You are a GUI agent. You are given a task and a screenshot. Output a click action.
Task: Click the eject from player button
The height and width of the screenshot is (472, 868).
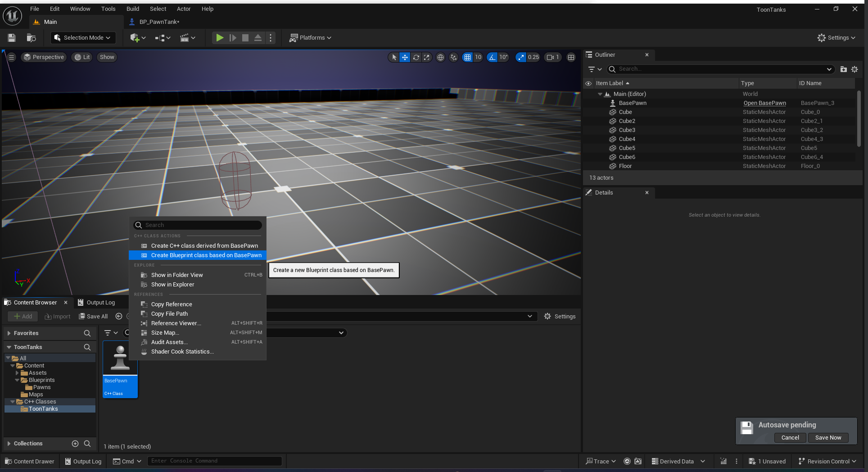tap(258, 38)
